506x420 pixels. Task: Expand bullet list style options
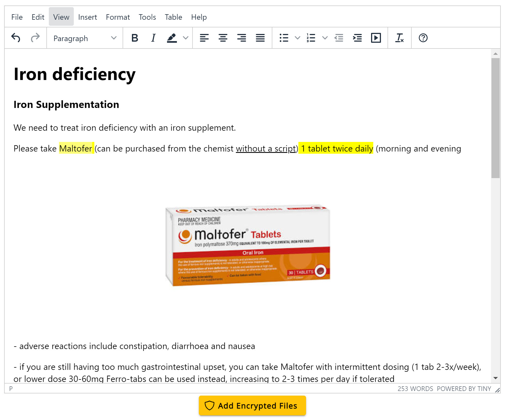pos(298,38)
